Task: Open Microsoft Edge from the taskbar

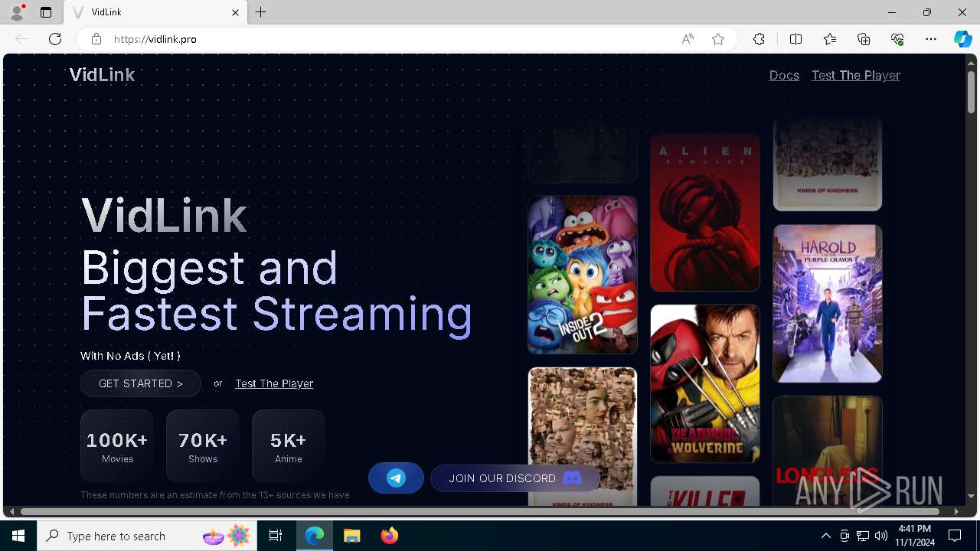Action: pos(315,536)
